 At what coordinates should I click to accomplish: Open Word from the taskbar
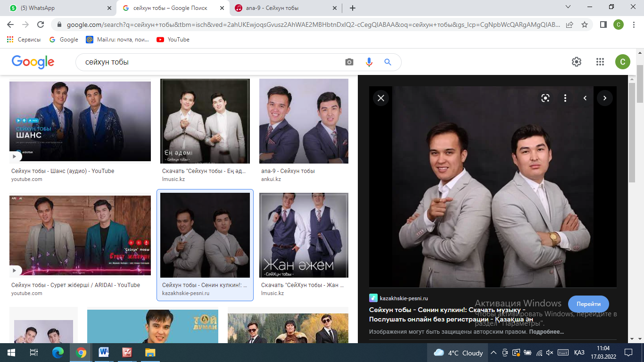click(104, 353)
